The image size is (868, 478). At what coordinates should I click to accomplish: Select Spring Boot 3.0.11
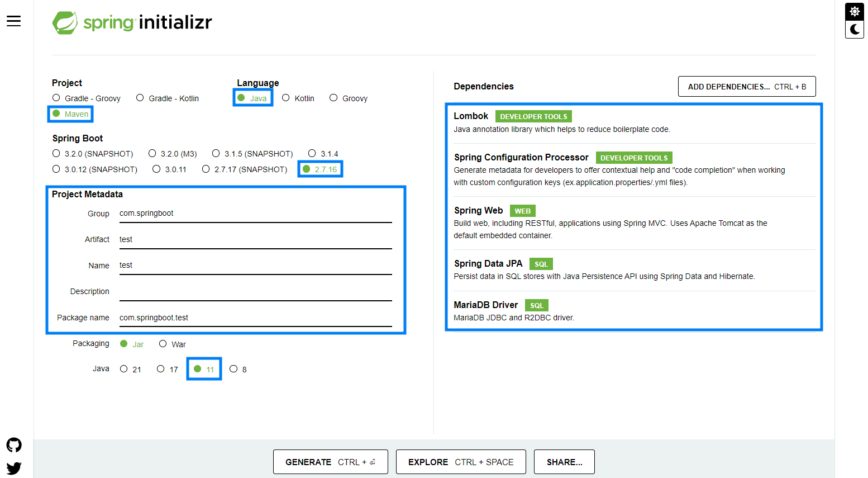(170, 169)
